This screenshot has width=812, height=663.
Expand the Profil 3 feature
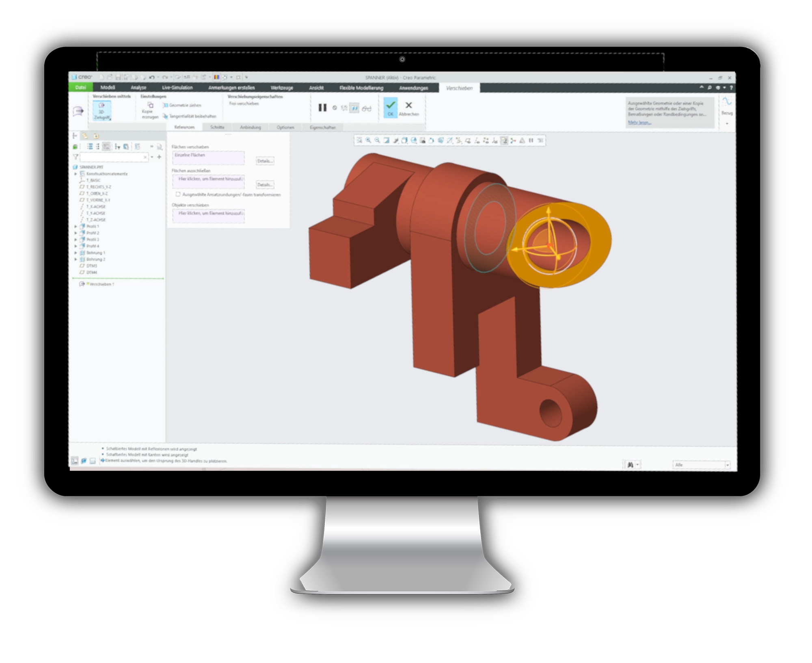tap(76, 240)
